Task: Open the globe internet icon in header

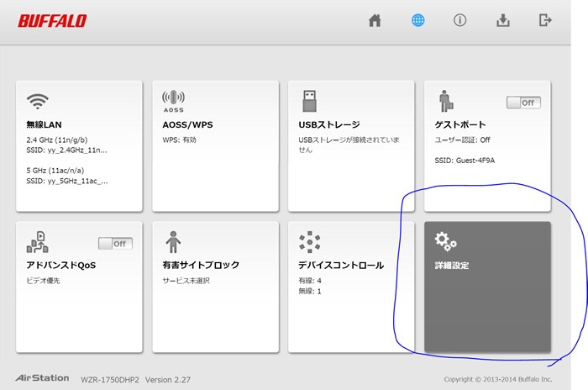Action: coord(417,20)
